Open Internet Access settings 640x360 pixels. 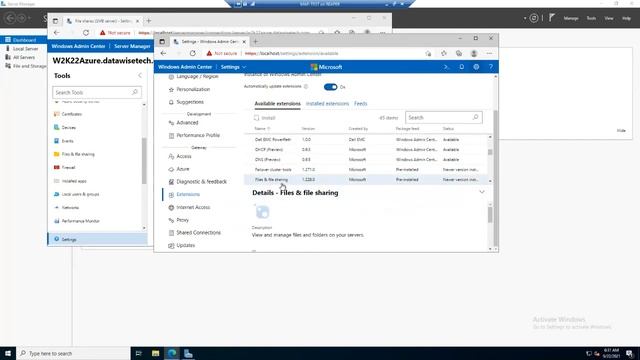pos(193,207)
